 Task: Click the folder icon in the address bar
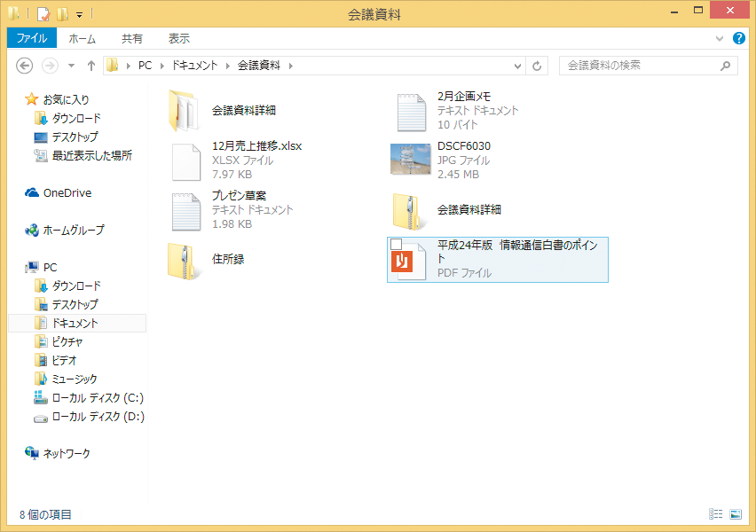(113, 65)
